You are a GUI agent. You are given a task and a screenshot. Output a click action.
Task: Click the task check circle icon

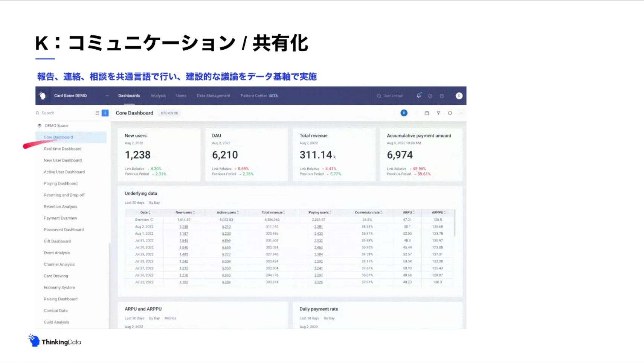[x=430, y=96]
